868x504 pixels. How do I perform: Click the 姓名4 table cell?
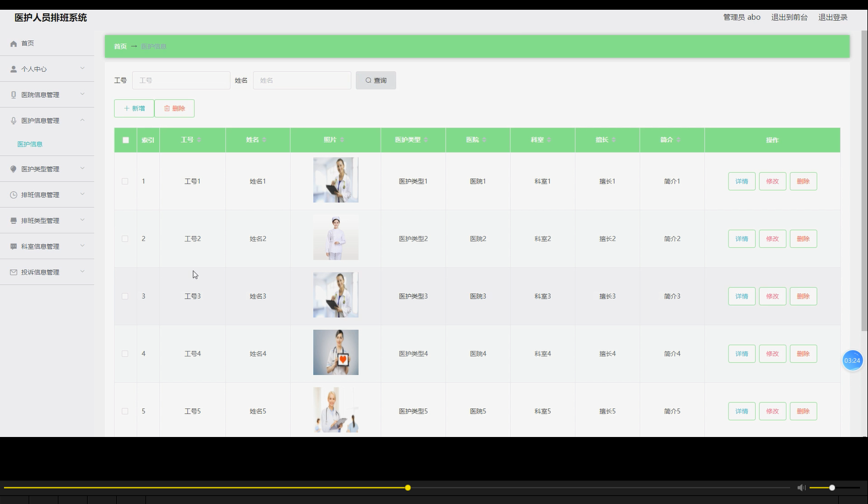click(258, 354)
